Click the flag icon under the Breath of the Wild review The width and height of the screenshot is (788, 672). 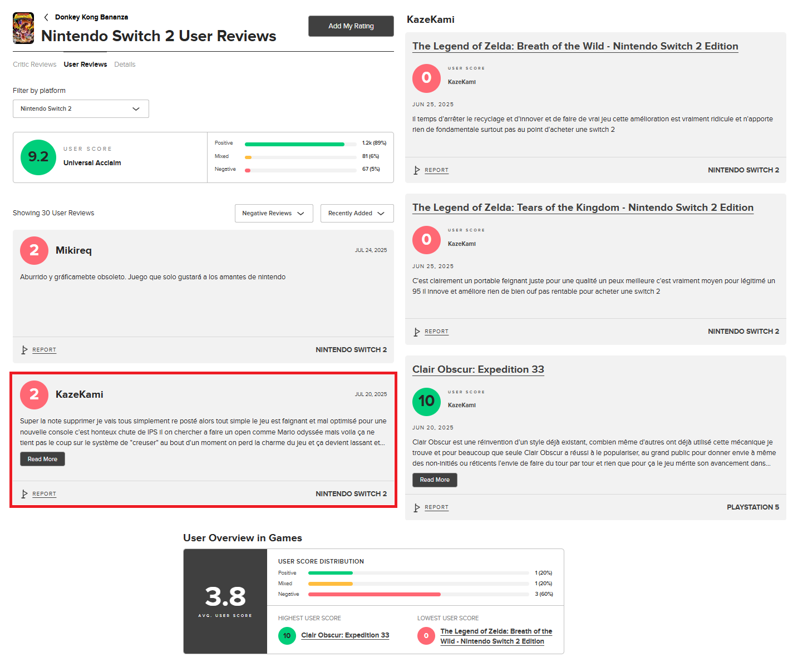coord(417,170)
